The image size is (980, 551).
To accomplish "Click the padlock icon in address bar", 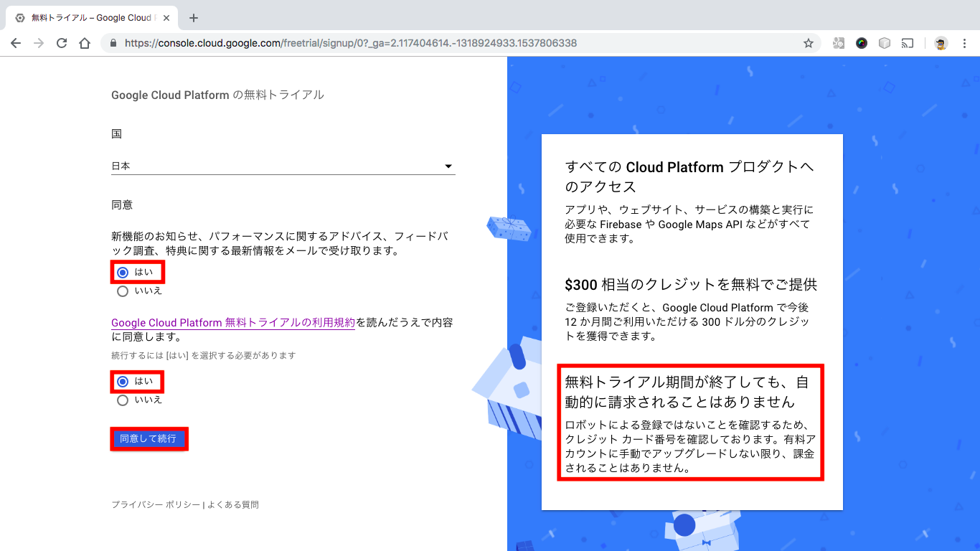I will click(x=113, y=43).
